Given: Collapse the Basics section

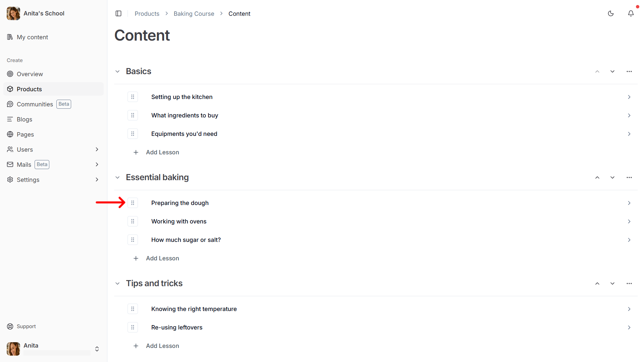Looking at the screenshot, I should coord(117,71).
